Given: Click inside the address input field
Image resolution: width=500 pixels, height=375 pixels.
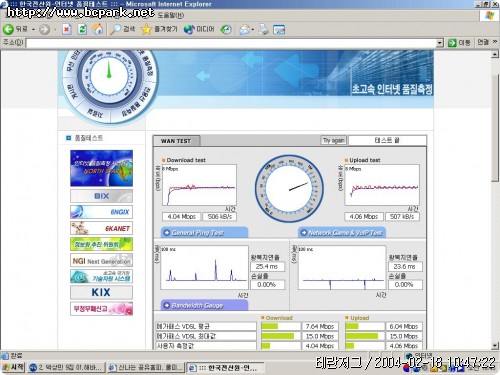Looking at the screenshot, I should (x=231, y=43).
